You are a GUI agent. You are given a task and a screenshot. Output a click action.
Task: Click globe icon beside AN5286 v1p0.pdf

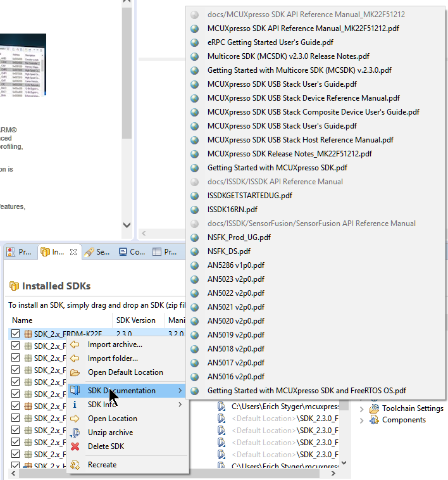point(194,265)
